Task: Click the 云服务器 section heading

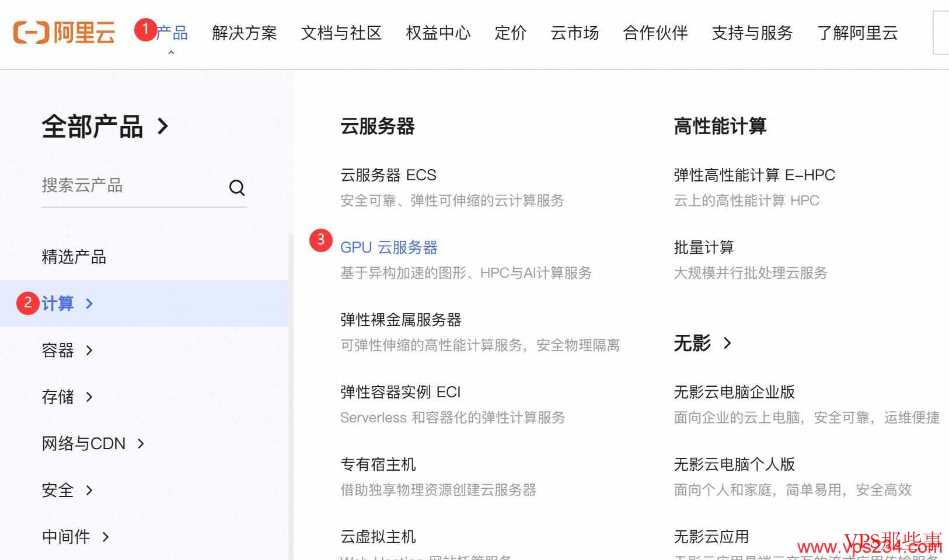Action: click(x=378, y=126)
